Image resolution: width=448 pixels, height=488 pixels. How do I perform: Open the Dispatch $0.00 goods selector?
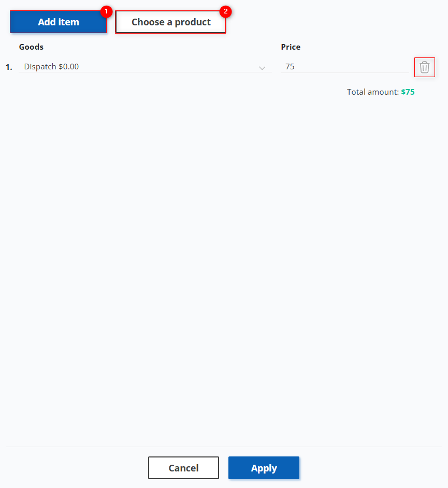point(145,67)
